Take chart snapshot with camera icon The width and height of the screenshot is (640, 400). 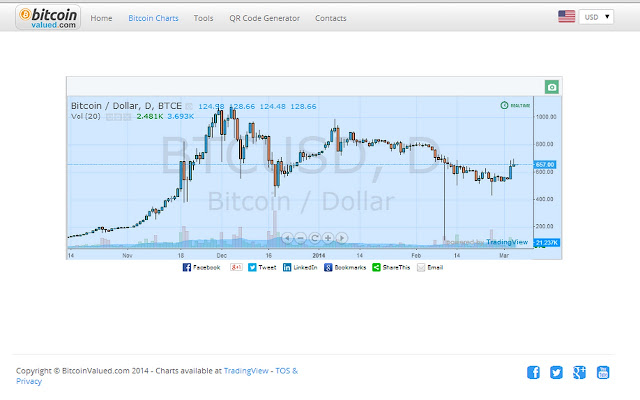(552, 87)
